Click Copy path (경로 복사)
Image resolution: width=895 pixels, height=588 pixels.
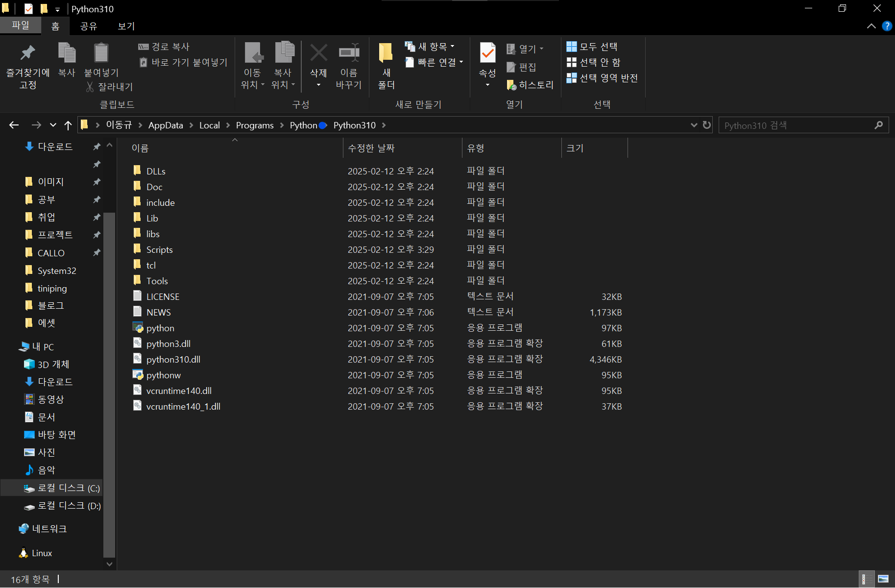point(164,47)
